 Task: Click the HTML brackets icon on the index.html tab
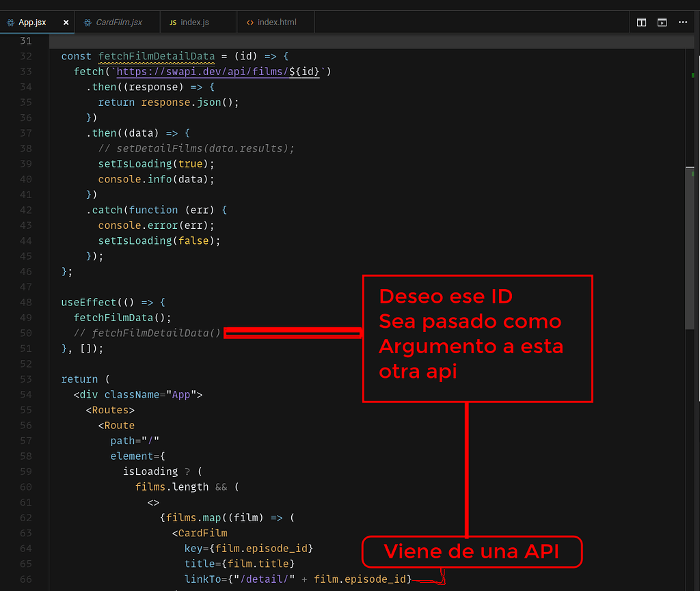[250, 21]
